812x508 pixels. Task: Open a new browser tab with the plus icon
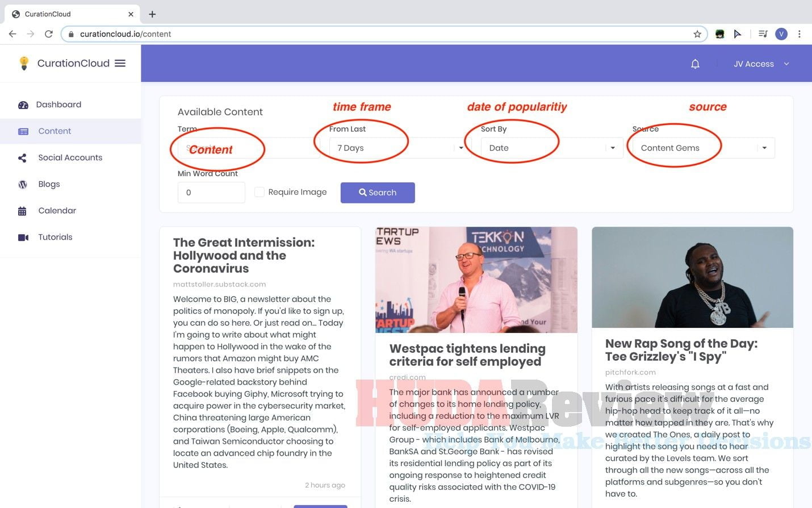pyautogui.click(x=152, y=14)
